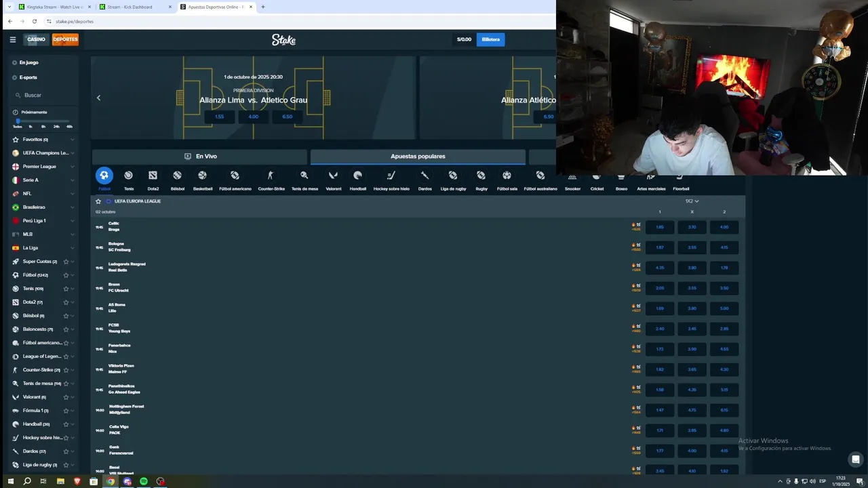Select the Basketball sport icon
Image resolution: width=868 pixels, height=488 pixels.
(202, 176)
